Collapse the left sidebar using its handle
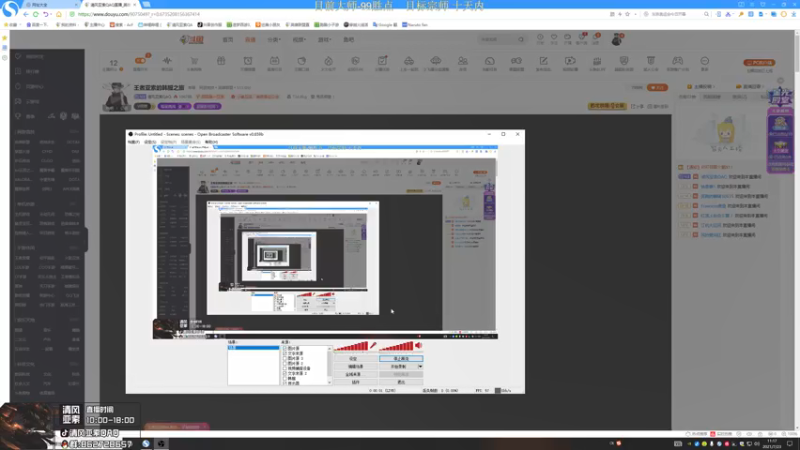Screen dimensions: 800x450 click(x=86, y=239)
